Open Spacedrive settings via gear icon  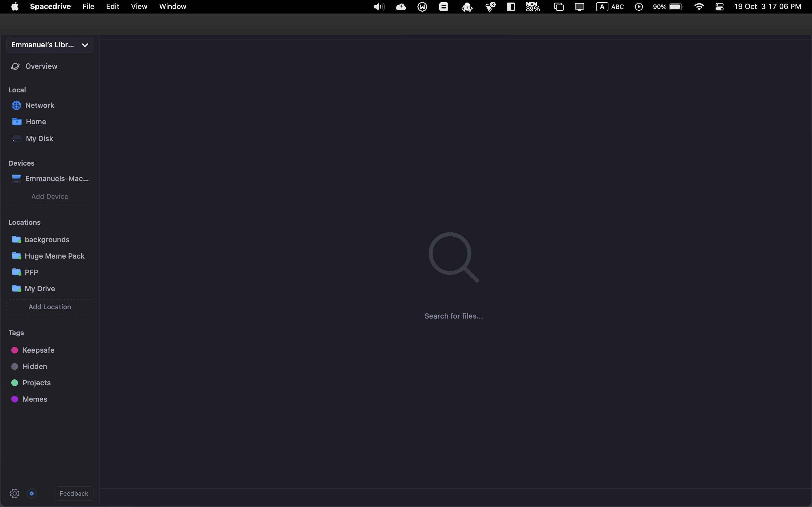pyautogui.click(x=15, y=493)
